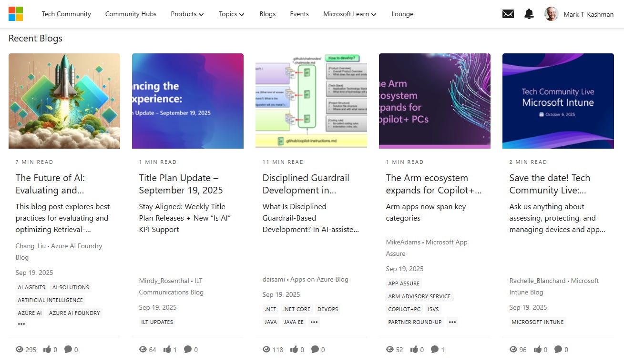Visit author Chang_Liu profile
Image resolution: width=624 pixels, height=364 pixels.
click(x=30, y=246)
